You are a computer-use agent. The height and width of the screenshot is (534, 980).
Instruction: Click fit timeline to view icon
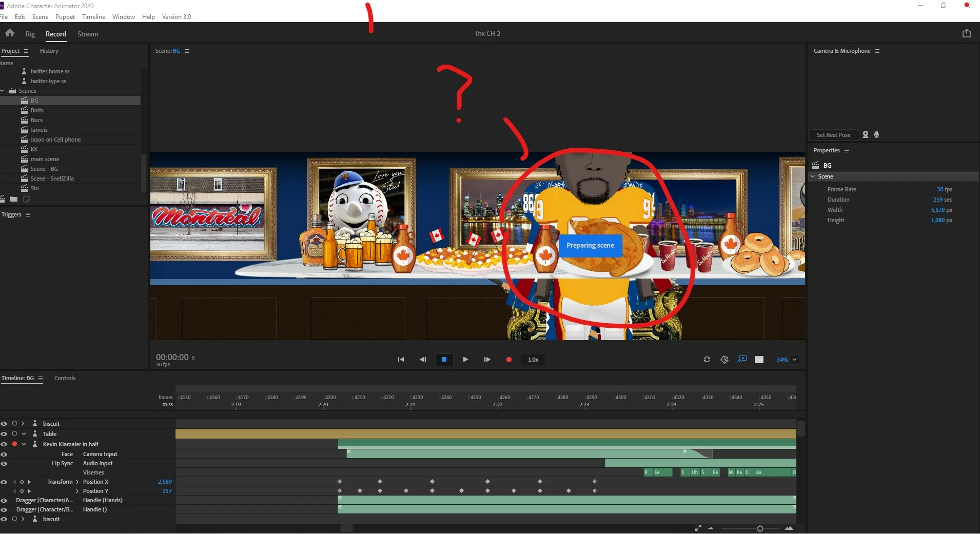[x=698, y=528]
